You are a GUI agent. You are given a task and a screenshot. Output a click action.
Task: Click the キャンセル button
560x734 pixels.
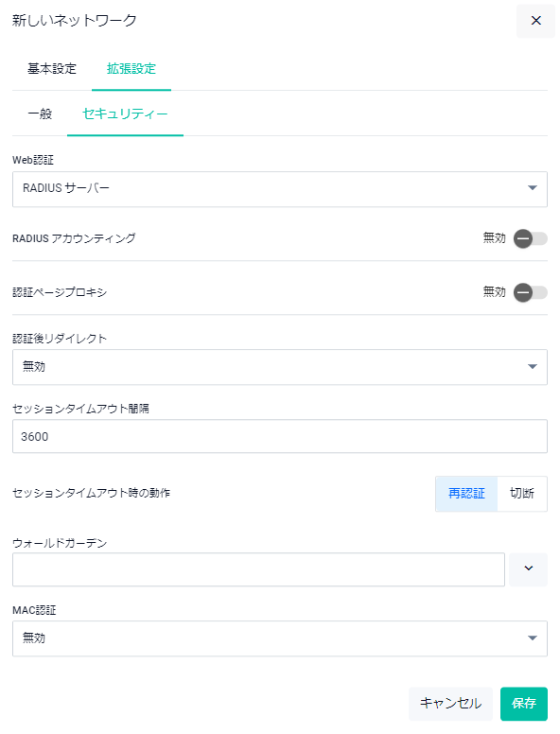coord(450,703)
